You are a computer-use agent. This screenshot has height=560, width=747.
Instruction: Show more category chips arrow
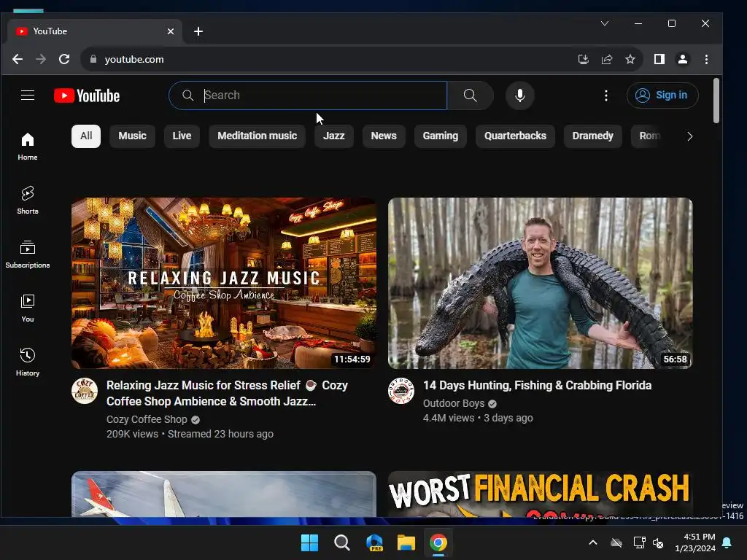[690, 136]
